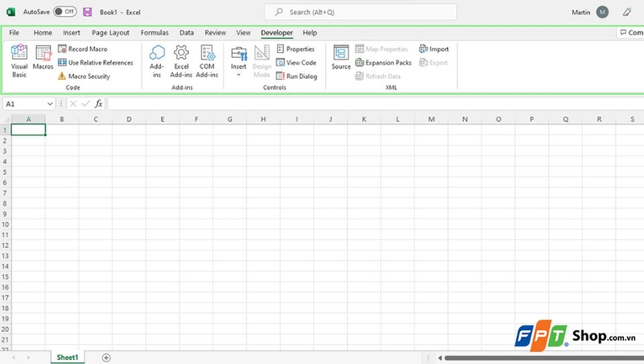Toggle Use Relative References
Image resolution: width=644 pixels, height=364 pixels.
(x=95, y=63)
